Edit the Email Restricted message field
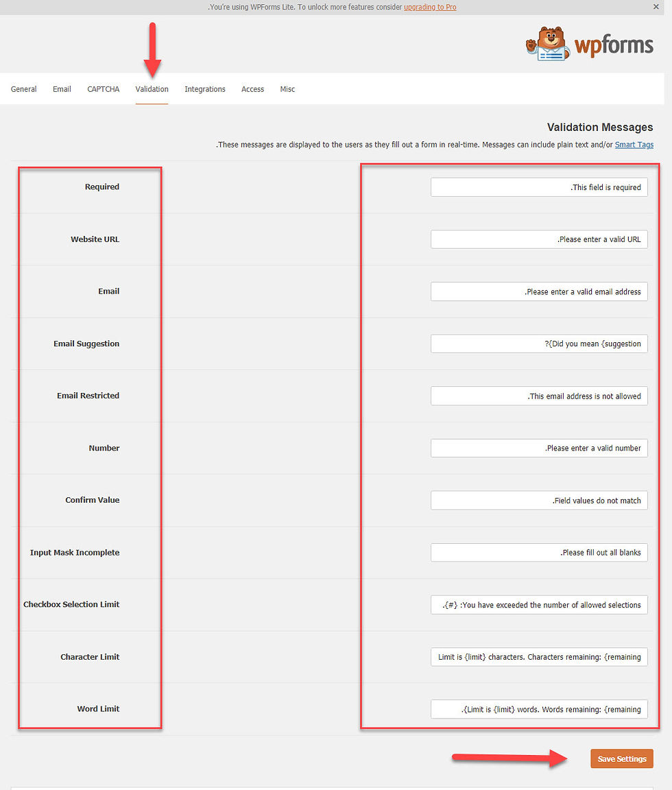Image resolution: width=672 pixels, height=790 pixels. (539, 396)
